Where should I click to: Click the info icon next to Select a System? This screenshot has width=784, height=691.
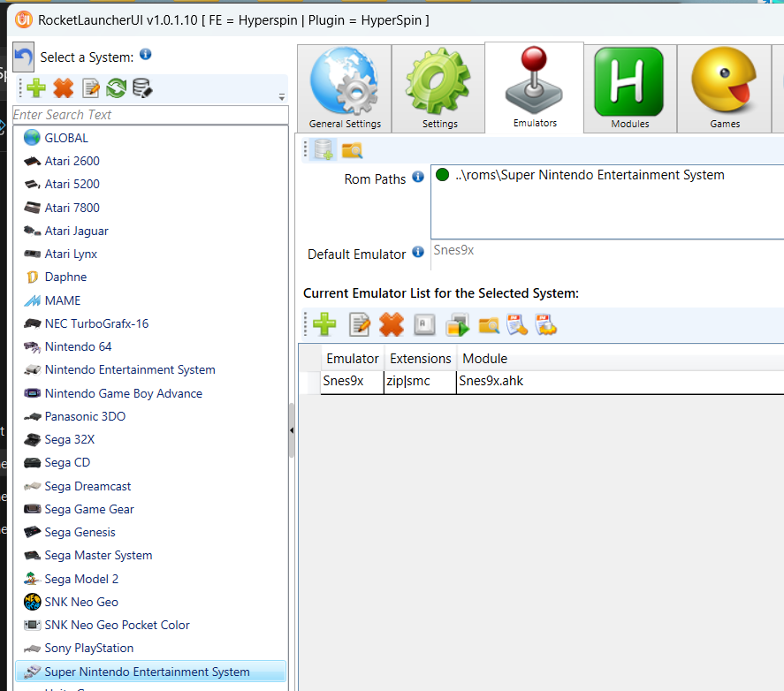point(146,55)
